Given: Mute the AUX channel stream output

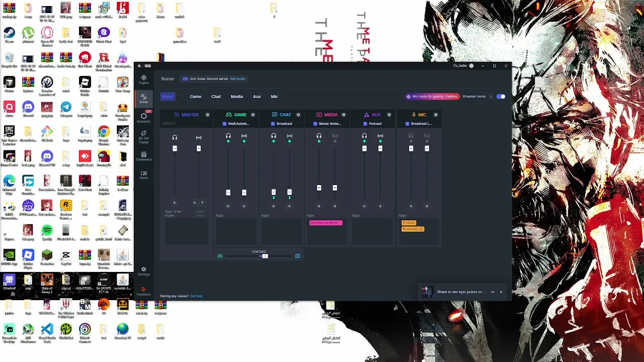Looking at the screenshot, I should pyautogui.click(x=380, y=206).
